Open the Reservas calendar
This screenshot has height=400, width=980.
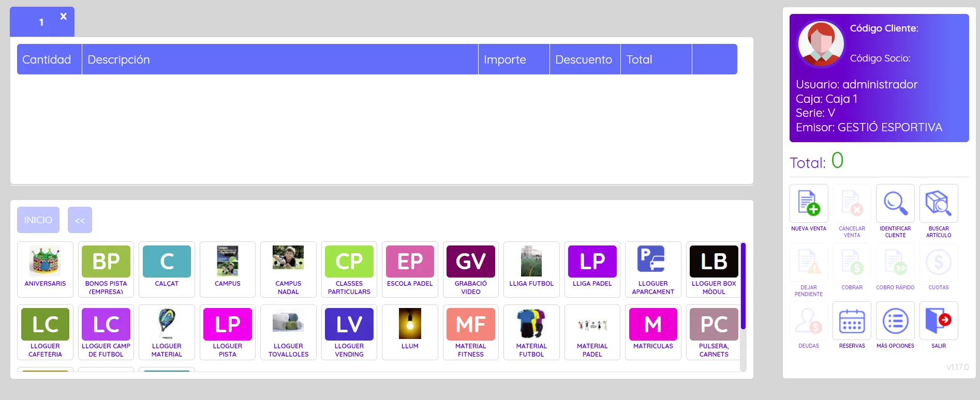point(852,321)
